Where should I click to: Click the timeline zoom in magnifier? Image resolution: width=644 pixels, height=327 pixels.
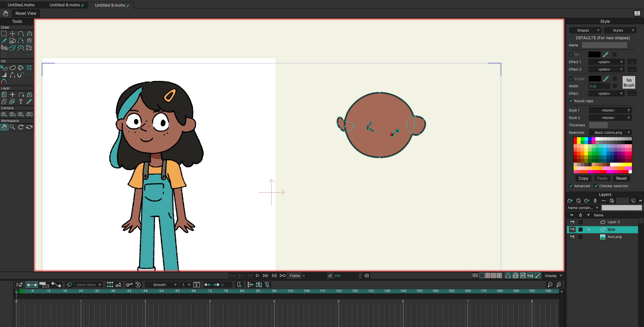pyautogui.click(x=559, y=285)
